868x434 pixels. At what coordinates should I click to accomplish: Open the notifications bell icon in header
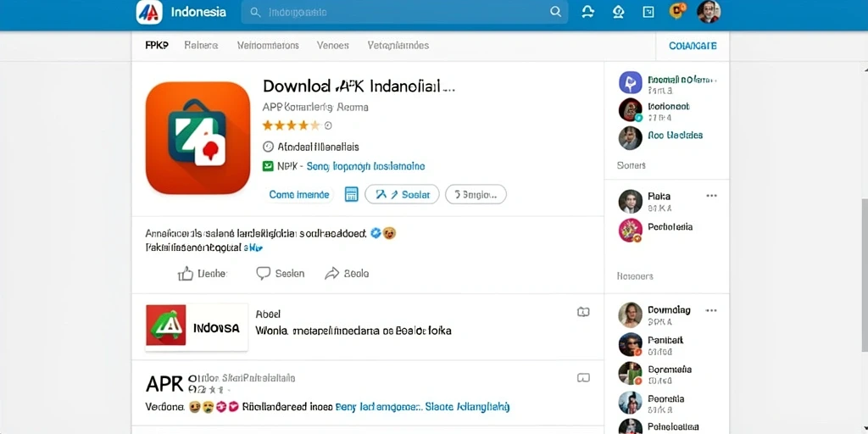[588, 12]
